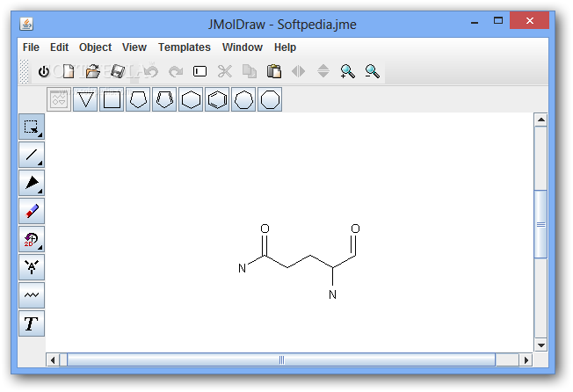
Task: Click the Undo arrow icon
Action: [151, 71]
